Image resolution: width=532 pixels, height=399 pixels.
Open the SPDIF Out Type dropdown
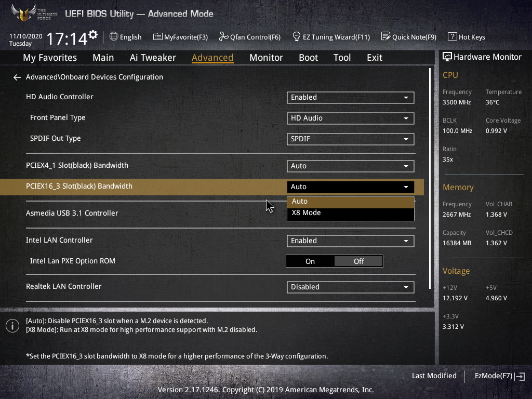pos(350,139)
